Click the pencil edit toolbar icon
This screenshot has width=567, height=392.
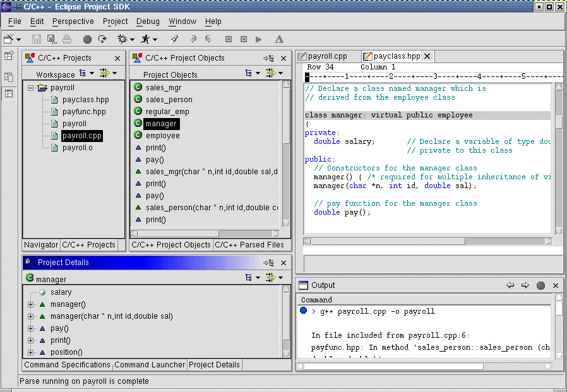(174, 39)
